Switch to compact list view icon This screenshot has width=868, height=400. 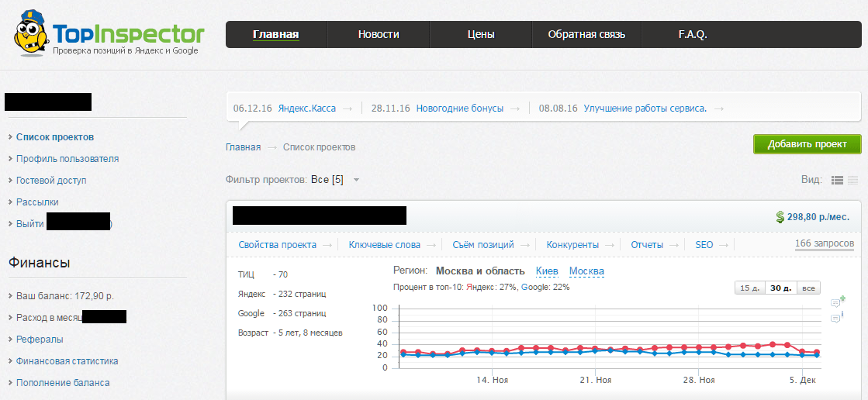click(853, 180)
